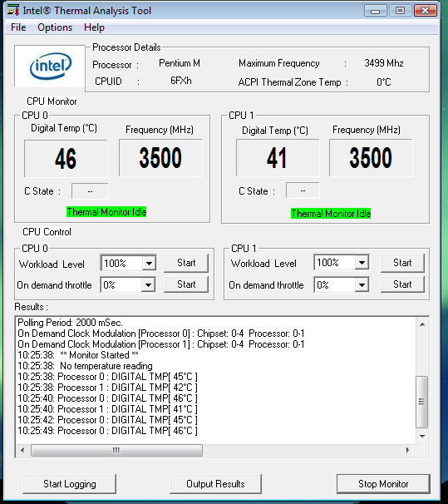The height and width of the screenshot is (504, 448).
Task: Click CPU 1 C State field
Action: [x=303, y=190]
